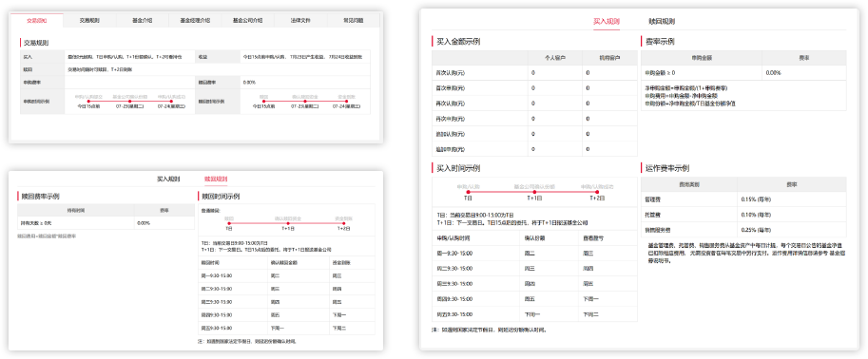Click the active 交易须知 tab

pos(37,20)
